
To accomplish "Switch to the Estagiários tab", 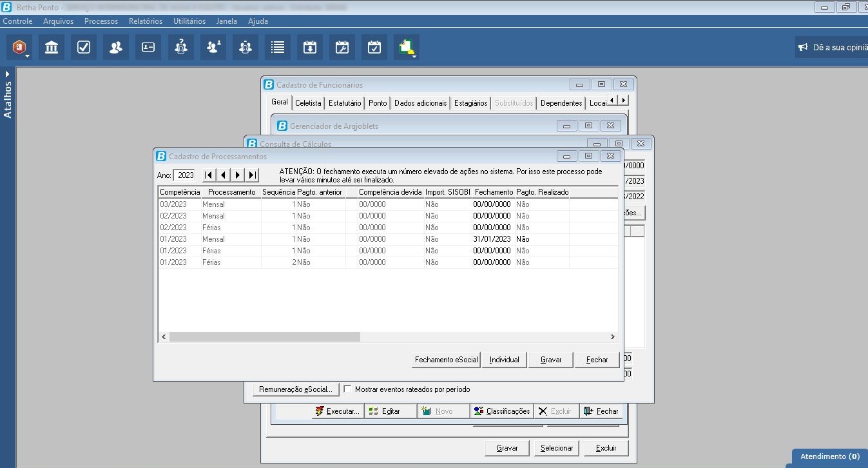I will point(470,103).
